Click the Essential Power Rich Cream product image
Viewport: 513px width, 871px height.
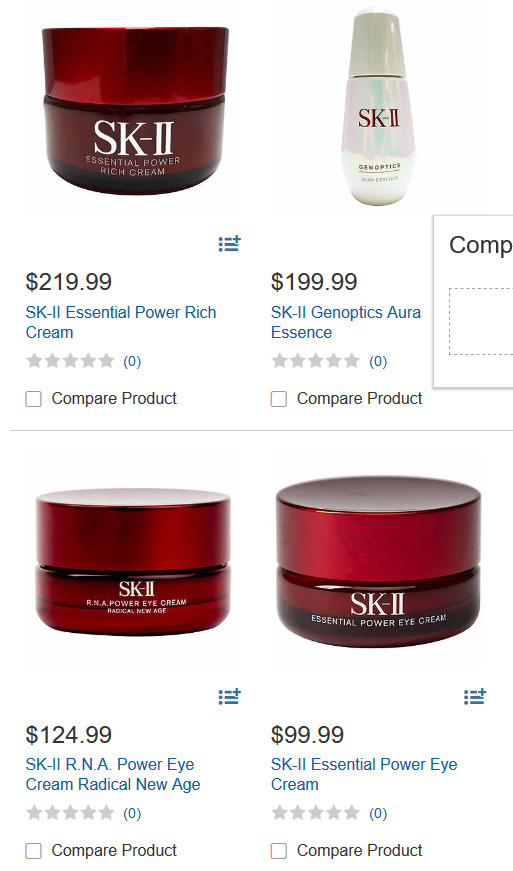pyautogui.click(x=134, y=110)
